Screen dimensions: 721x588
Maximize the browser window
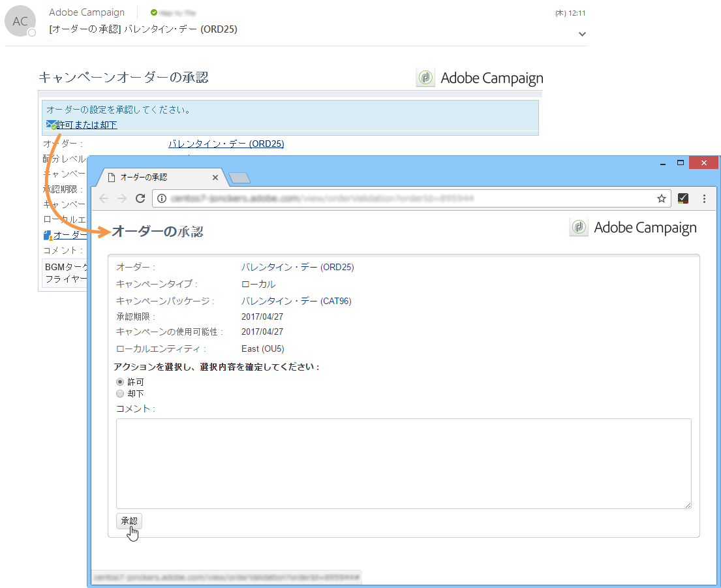click(681, 162)
